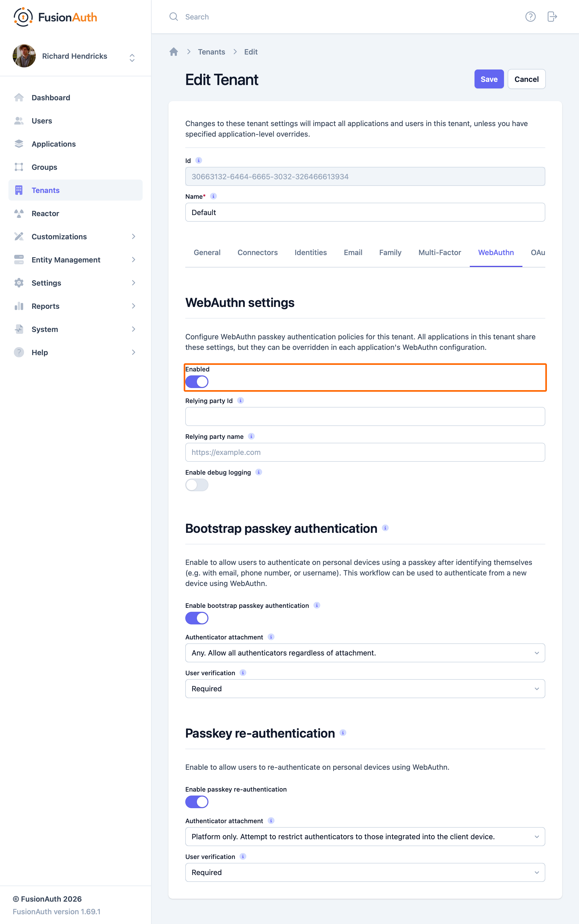
Task: Click the Users sidebar icon
Action: point(19,121)
